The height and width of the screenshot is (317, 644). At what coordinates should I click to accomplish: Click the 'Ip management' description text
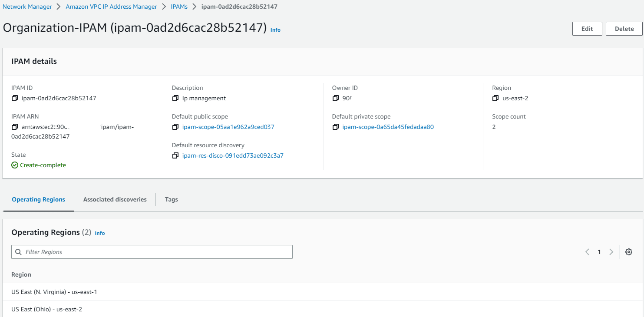click(x=204, y=98)
